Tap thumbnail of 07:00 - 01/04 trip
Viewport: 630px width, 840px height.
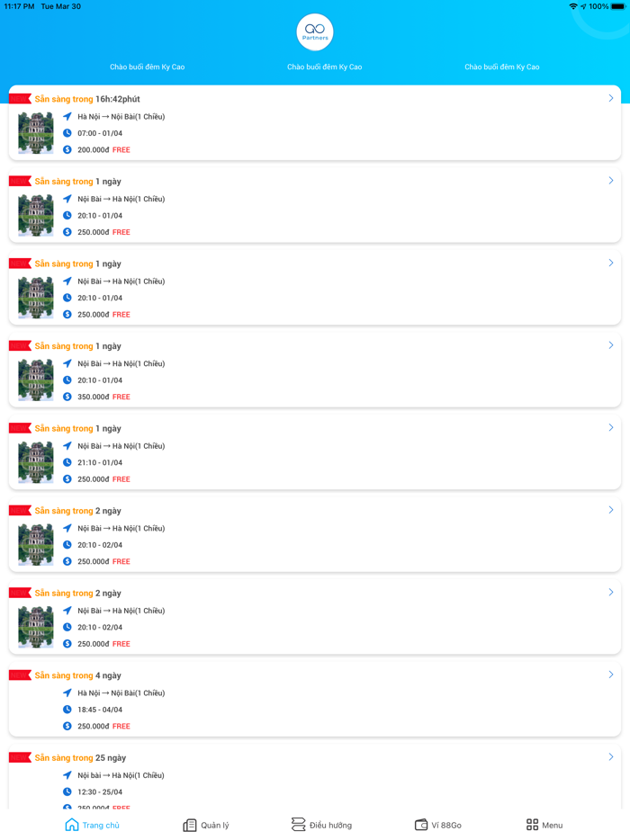[36, 133]
